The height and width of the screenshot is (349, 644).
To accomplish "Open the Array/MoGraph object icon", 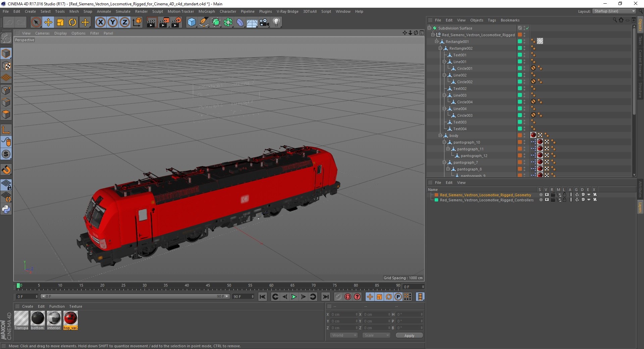I will (228, 22).
